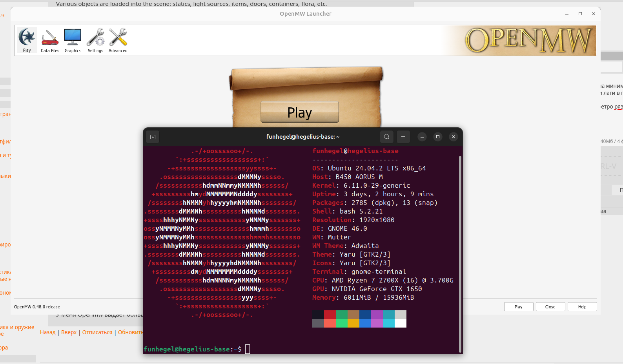Open a new tab in the terminal

point(153,137)
